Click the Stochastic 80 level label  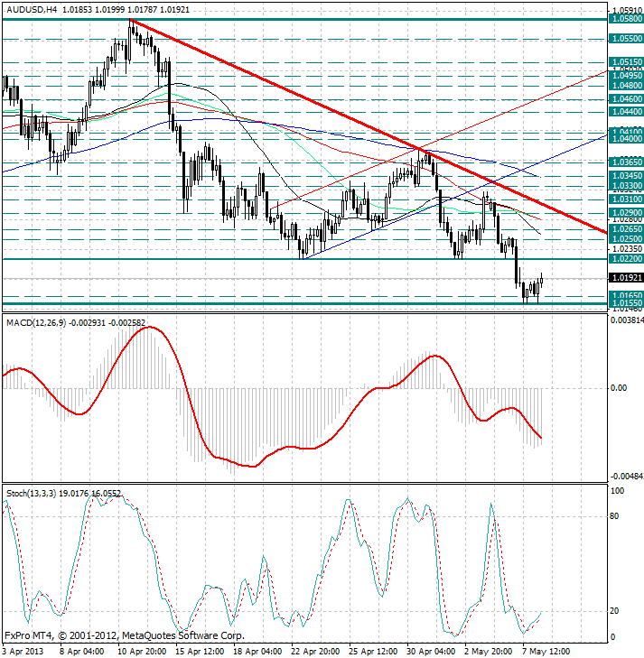(x=614, y=516)
